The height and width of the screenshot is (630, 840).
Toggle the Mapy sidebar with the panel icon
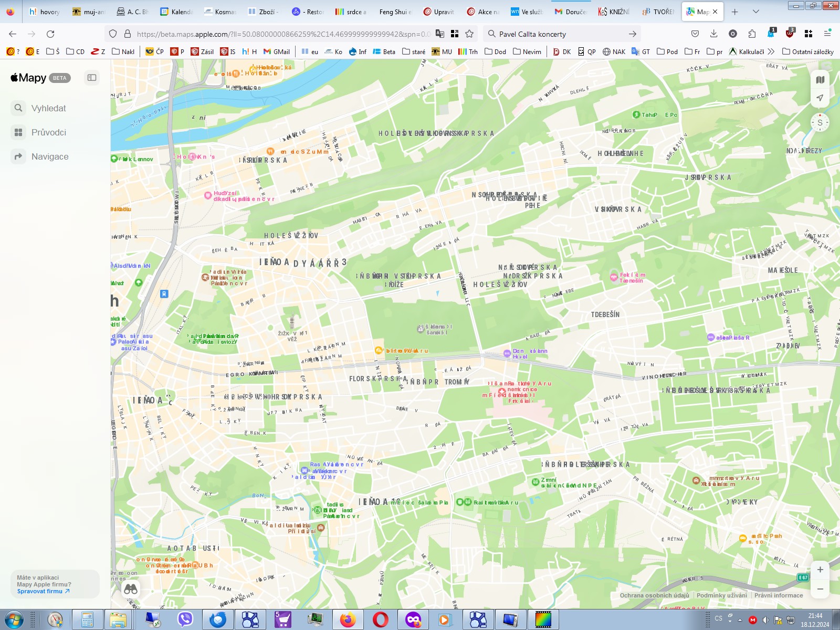(92, 78)
